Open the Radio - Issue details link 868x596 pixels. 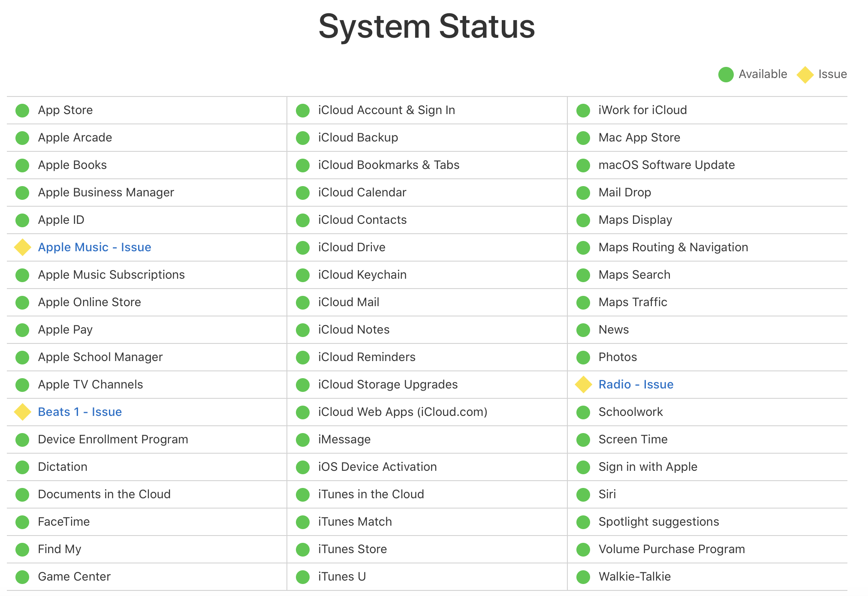636,385
